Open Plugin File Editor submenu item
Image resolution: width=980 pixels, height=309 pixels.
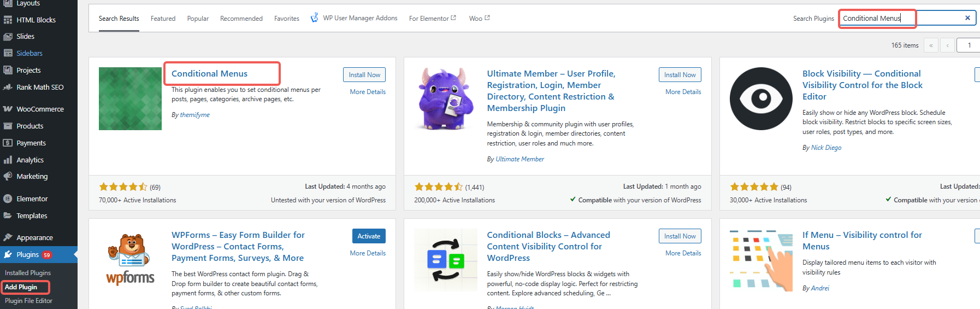click(28, 301)
